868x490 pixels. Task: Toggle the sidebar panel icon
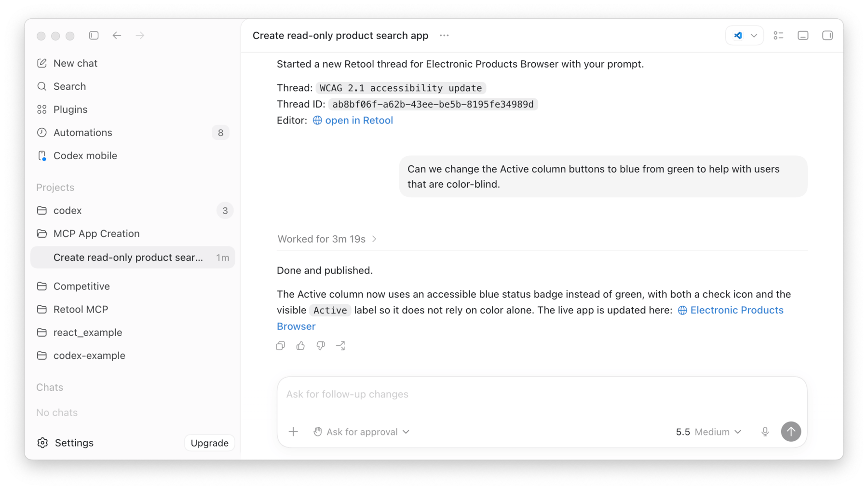[x=94, y=35]
